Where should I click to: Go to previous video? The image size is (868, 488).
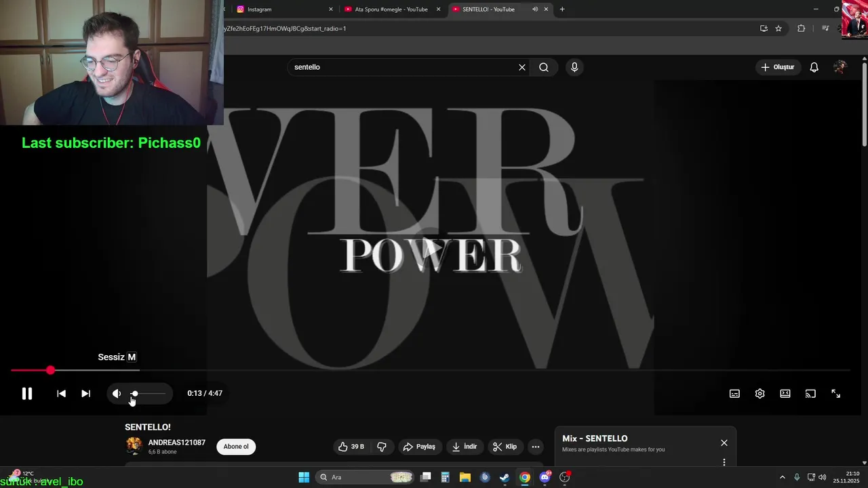(61, 394)
